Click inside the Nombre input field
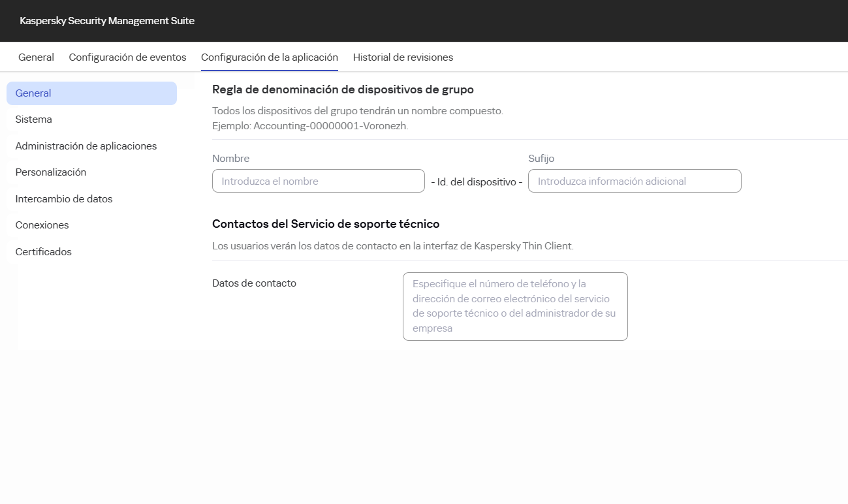This screenshot has height=504, width=848. click(318, 181)
